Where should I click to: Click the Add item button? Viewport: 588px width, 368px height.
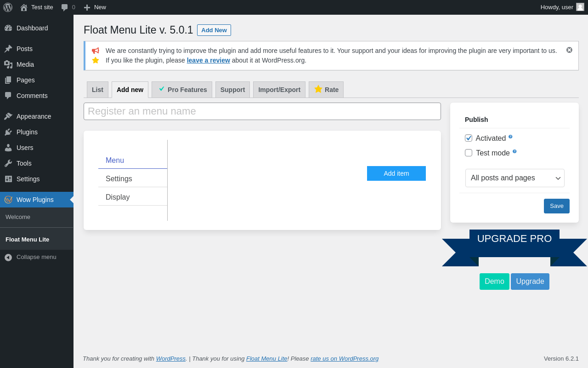(x=396, y=173)
